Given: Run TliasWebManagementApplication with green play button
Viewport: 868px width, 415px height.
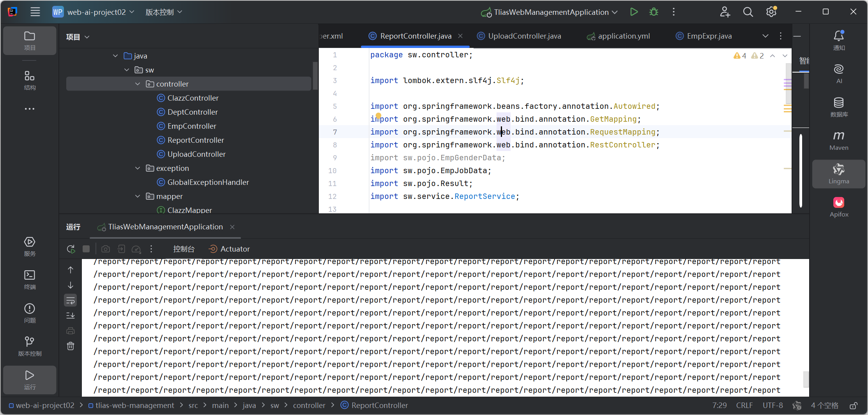Looking at the screenshot, I should tap(634, 12).
